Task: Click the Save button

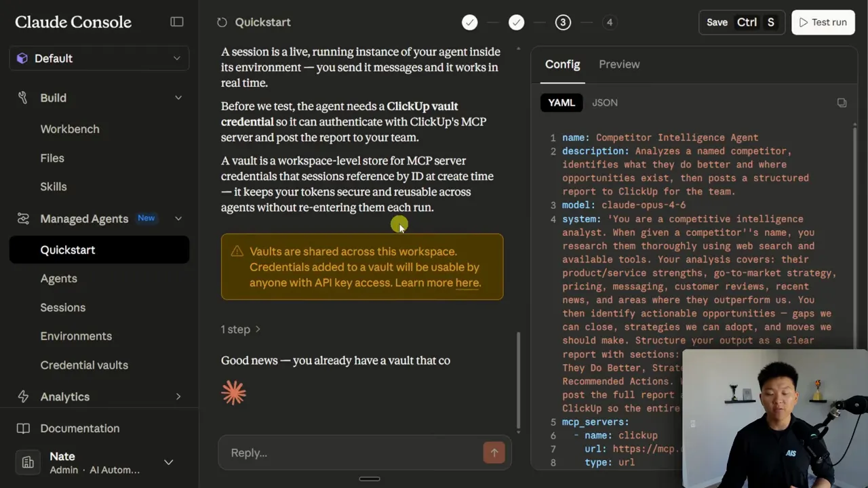Action: click(x=742, y=22)
